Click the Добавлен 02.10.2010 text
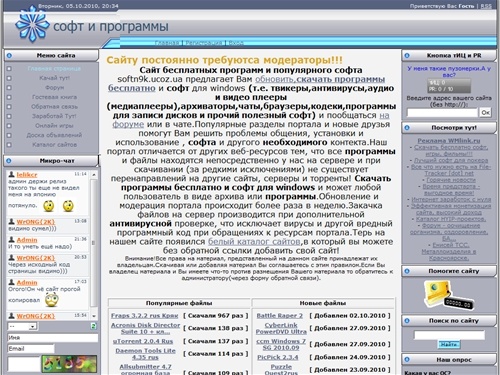 pos(350,316)
